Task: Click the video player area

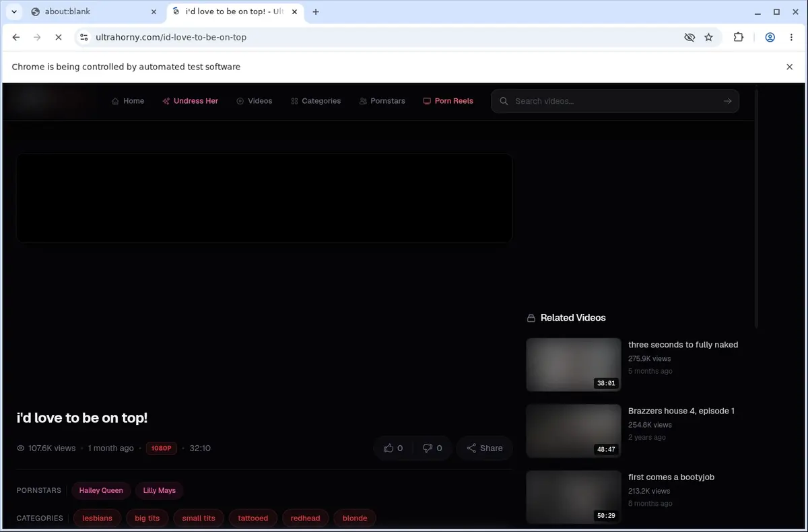Action: pos(265,198)
